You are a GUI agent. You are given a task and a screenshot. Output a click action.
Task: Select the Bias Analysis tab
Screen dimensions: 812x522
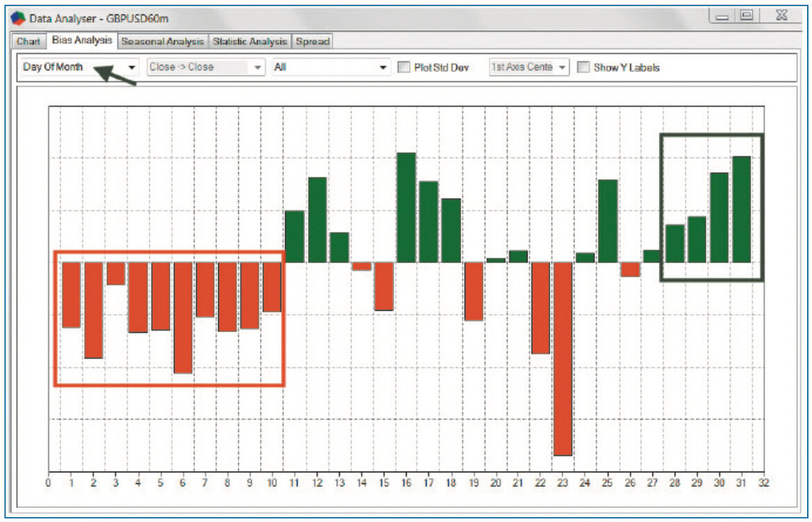[x=81, y=40]
